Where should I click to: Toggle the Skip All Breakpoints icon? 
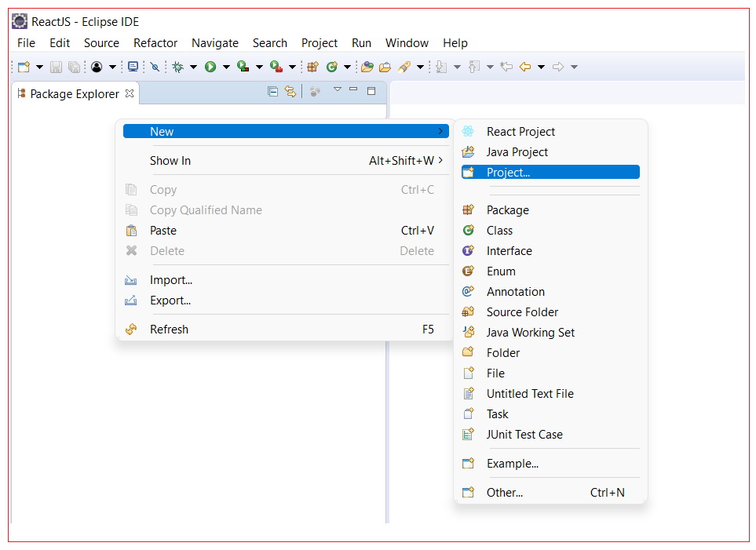click(155, 67)
